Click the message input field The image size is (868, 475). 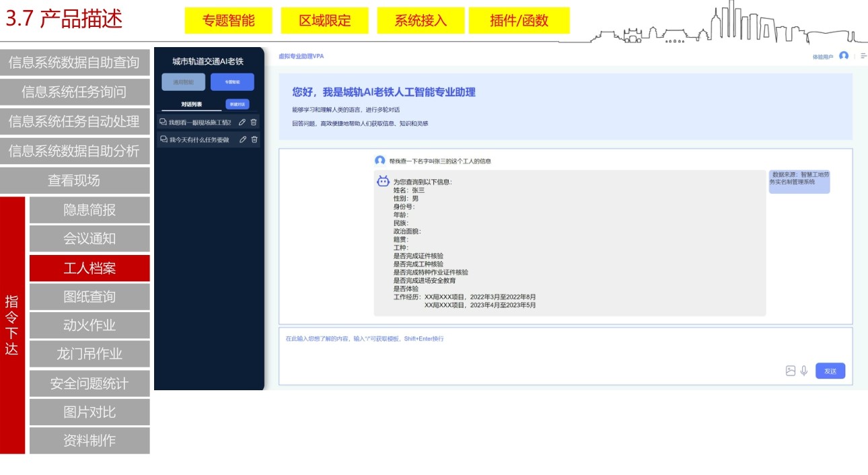pos(565,356)
